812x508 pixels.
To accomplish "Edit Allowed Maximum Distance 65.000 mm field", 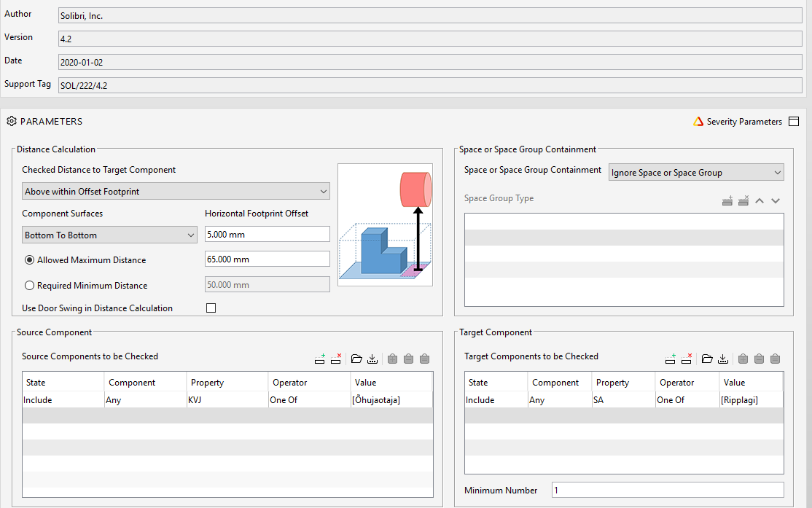I will tap(268, 259).
